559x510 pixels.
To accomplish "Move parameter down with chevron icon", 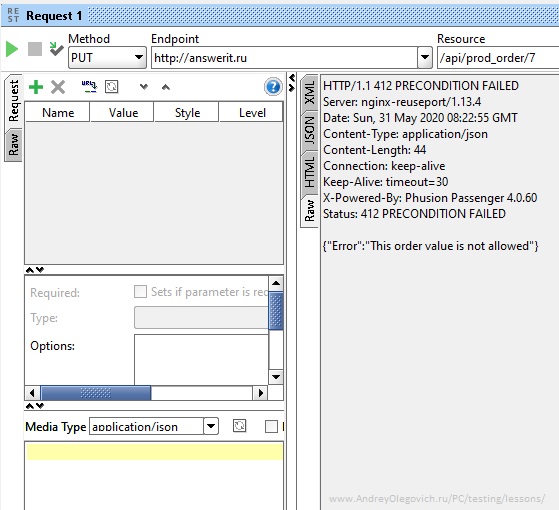I will click(x=144, y=87).
